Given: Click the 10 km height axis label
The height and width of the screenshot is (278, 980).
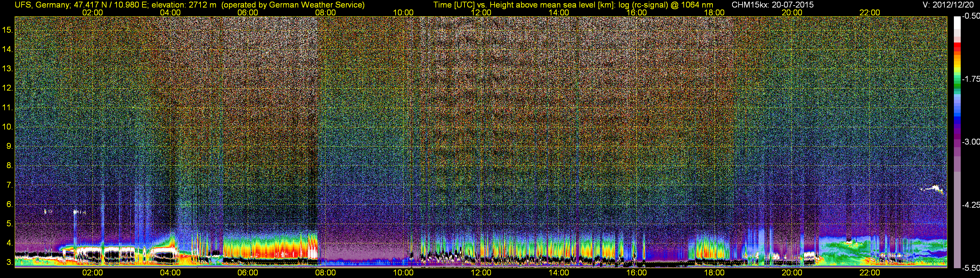Looking at the screenshot, I should click(7, 127).
